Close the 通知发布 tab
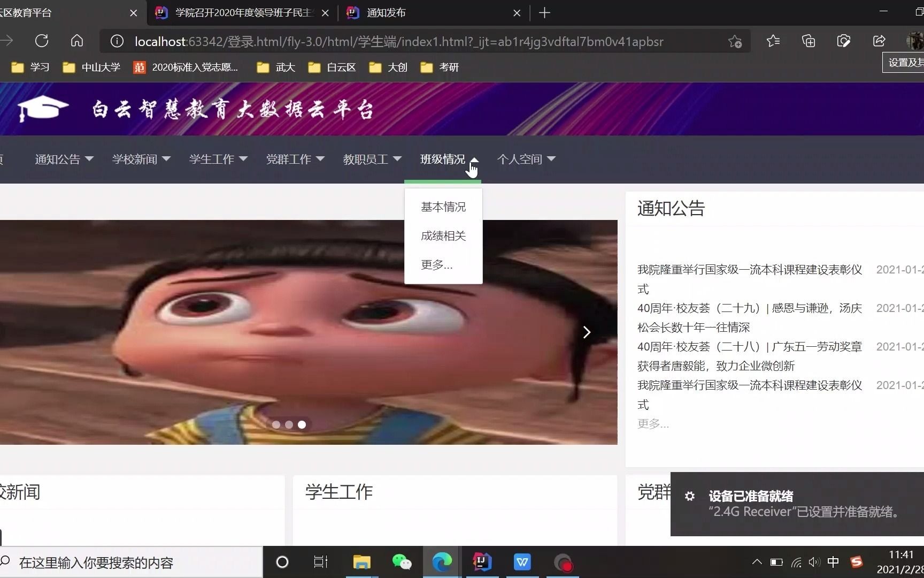Image resolution: width=924 pixels, height=578 pixels. click(517, 13)
